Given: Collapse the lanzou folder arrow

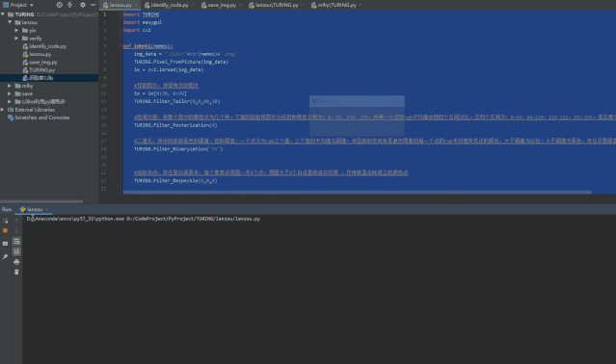Looking at the screenshot, I should click(10, 22).
